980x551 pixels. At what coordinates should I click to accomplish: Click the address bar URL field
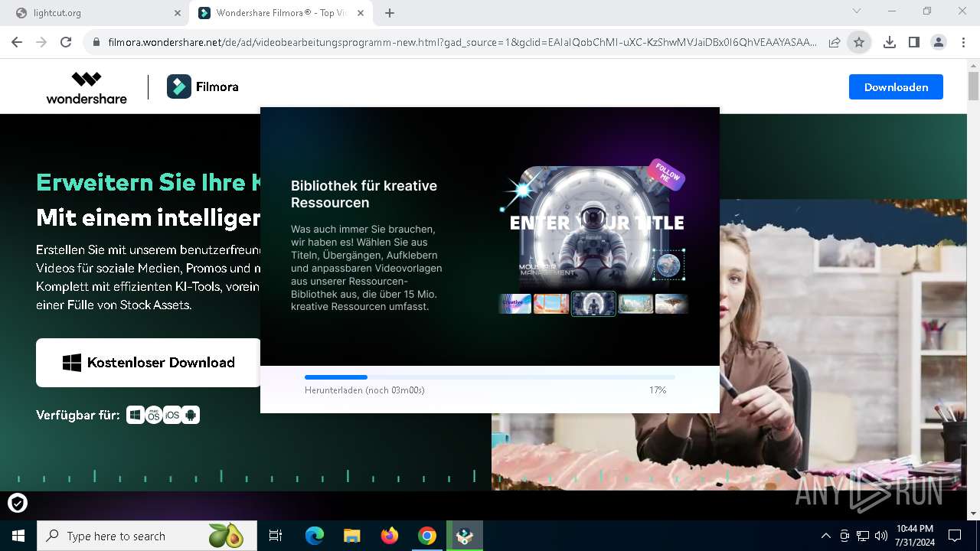tap(462, 43)
